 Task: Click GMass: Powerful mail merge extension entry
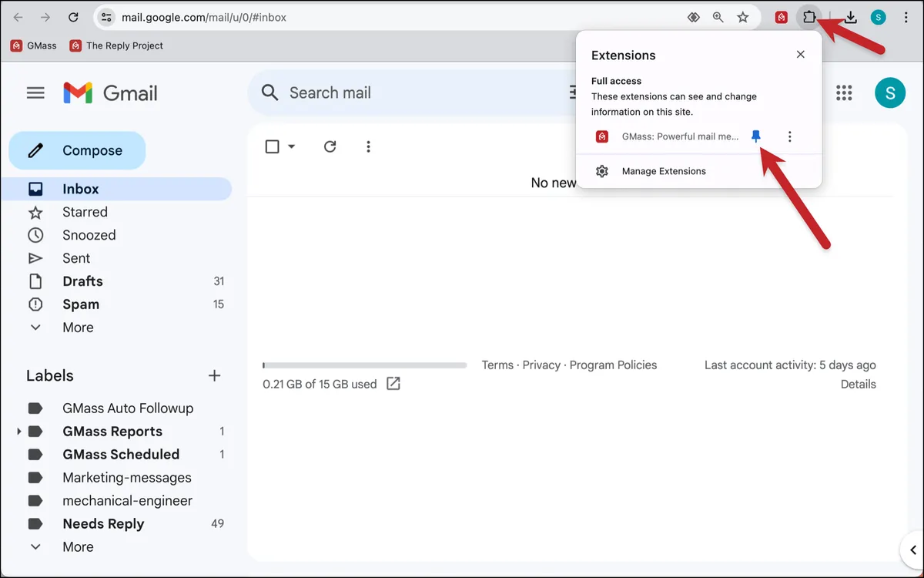coord(667,136)
